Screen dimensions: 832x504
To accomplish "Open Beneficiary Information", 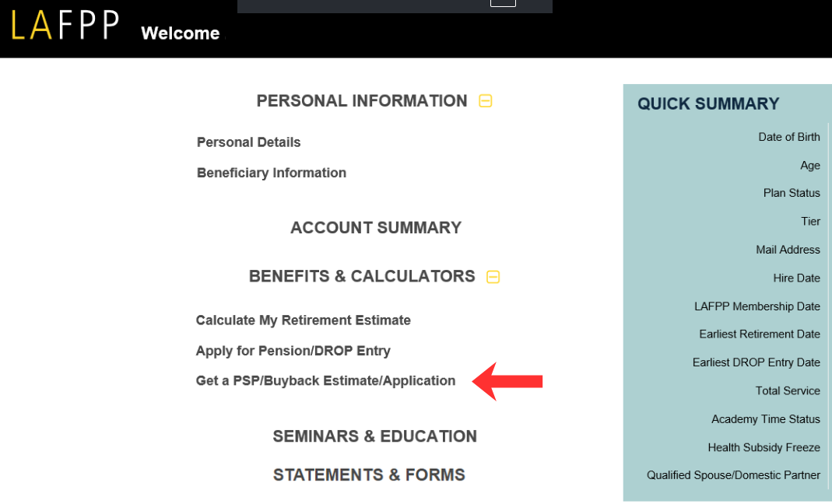I will (271, 173).
